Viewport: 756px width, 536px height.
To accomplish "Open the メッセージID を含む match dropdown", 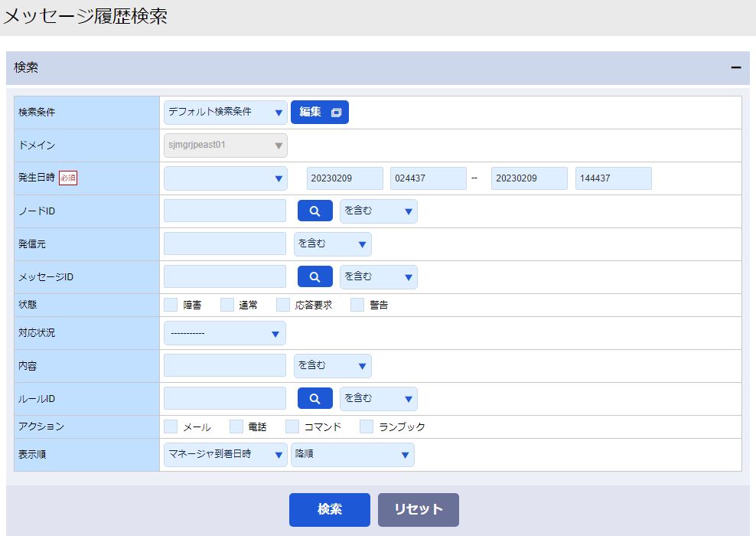I will click(379, 277).
